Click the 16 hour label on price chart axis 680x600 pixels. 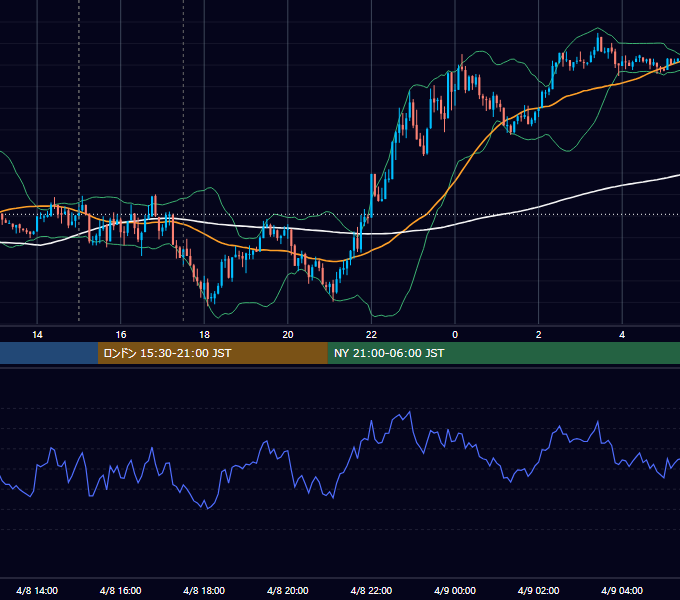point(121,335)
